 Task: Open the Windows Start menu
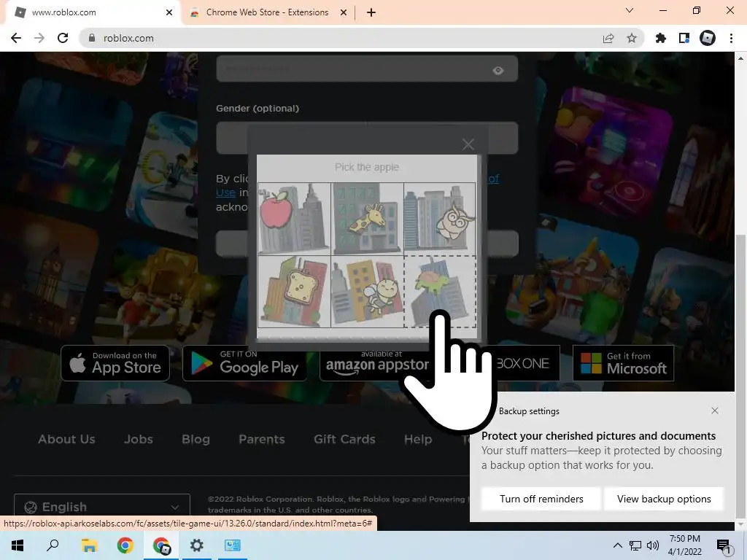point(18,545)
